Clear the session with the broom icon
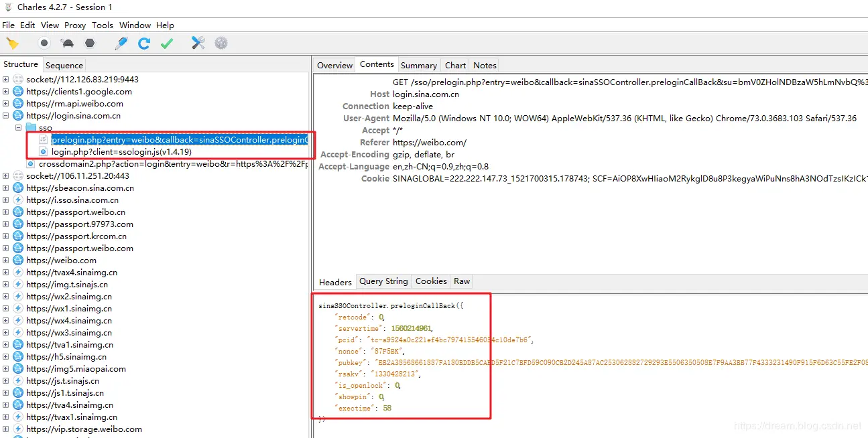This screenshot has width=868, height=438. [x=13, y=44]
